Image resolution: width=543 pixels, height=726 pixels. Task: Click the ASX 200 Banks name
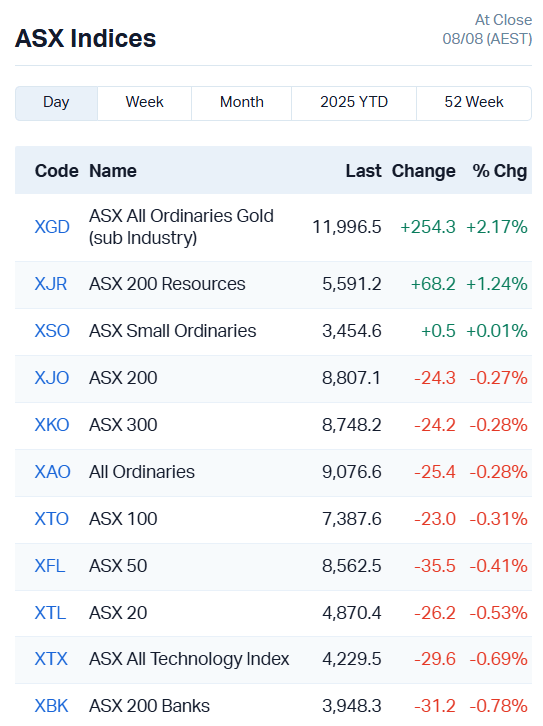click(x=150, y=706)
